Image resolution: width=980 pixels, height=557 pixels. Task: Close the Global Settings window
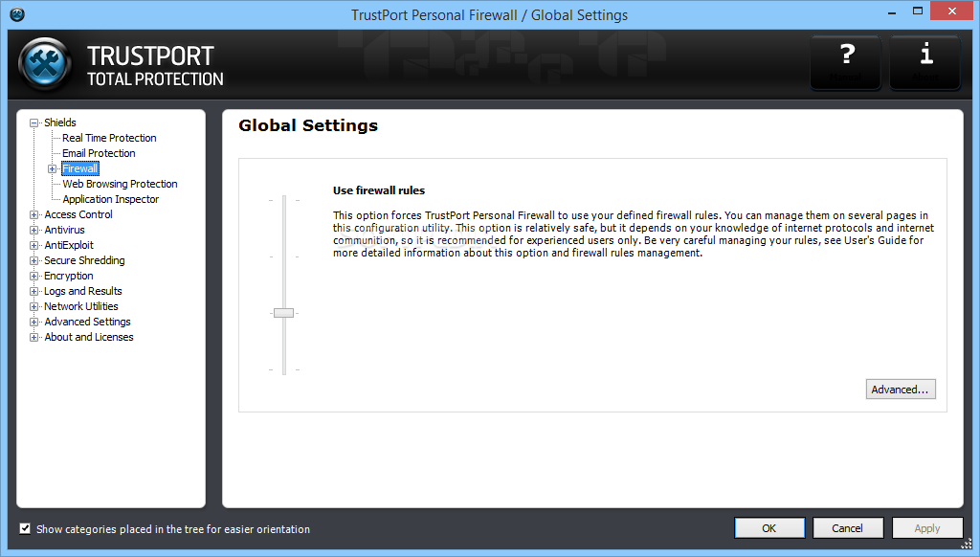[x=952, y=11]
